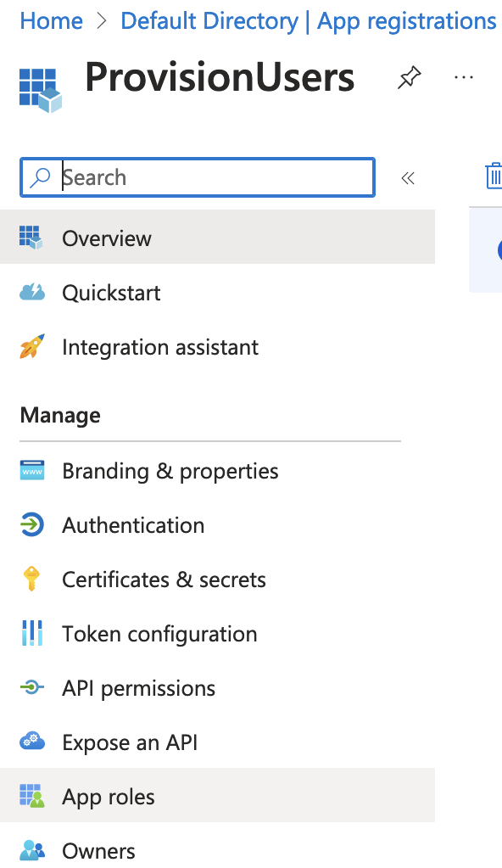Click the Quickstart cloud icon
This screenshot has width=502, height=868.
tap(32, 292)
